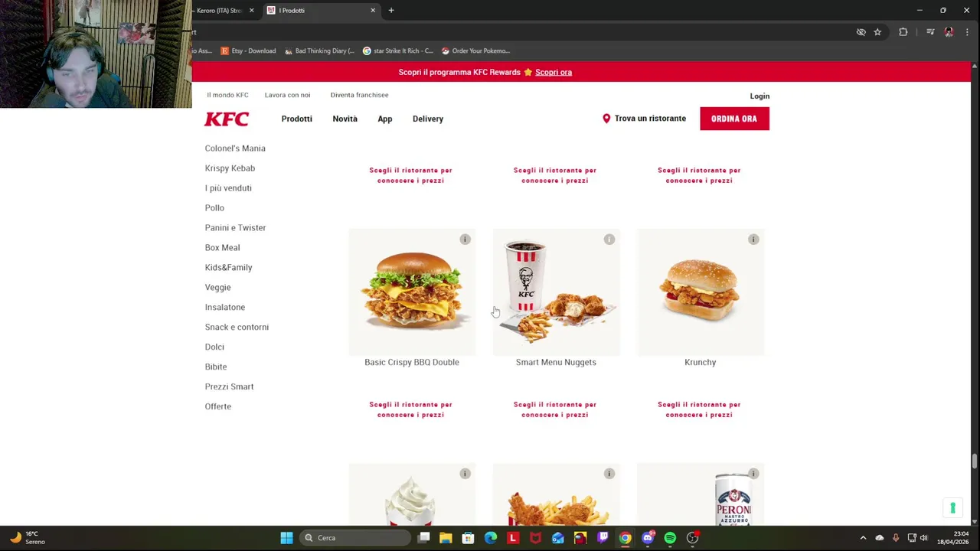Click the KFC logo
This screenshot has width=980, height=551.
coord(227,119)
